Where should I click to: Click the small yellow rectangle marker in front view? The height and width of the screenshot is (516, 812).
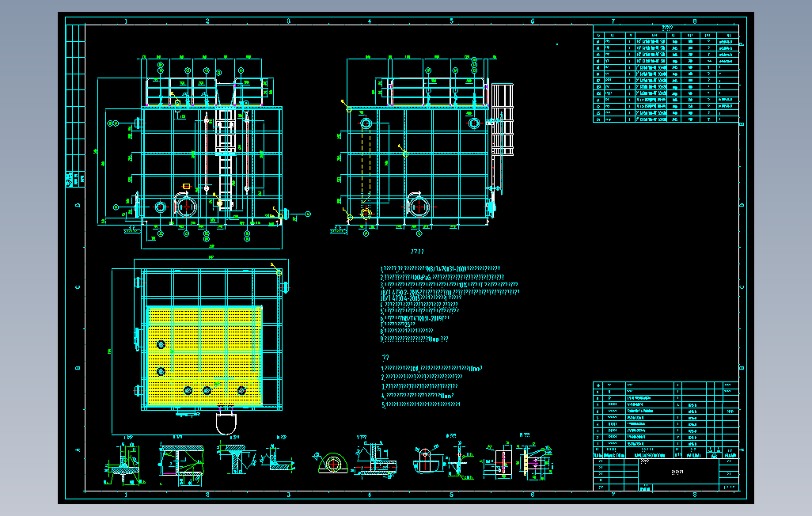click(x=187, y=186)
